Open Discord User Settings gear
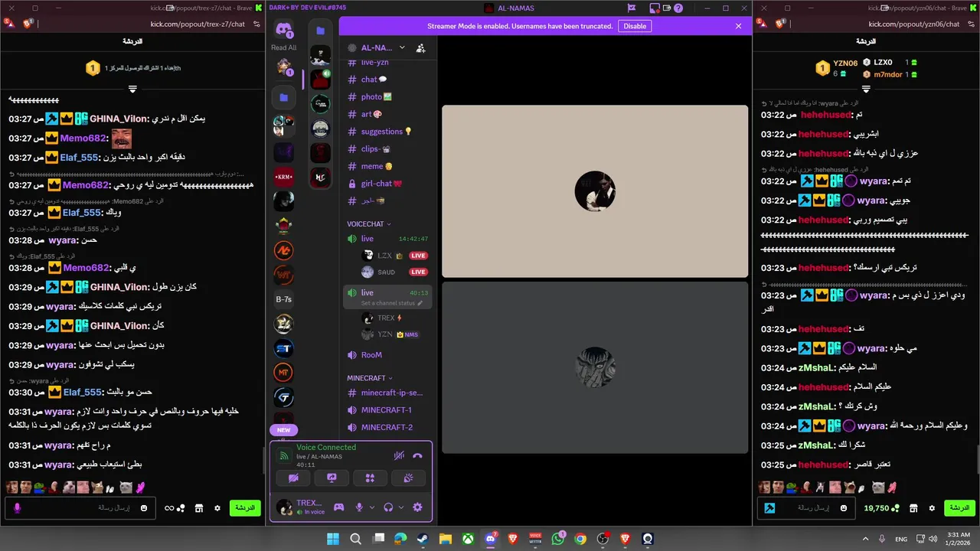 417,507
